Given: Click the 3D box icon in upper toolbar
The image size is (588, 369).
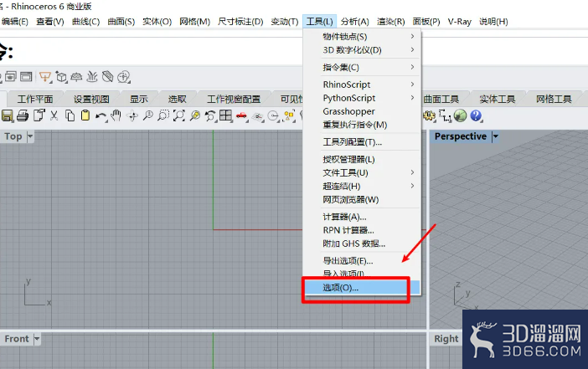Looking at the screenshot, I should point(61,77).
